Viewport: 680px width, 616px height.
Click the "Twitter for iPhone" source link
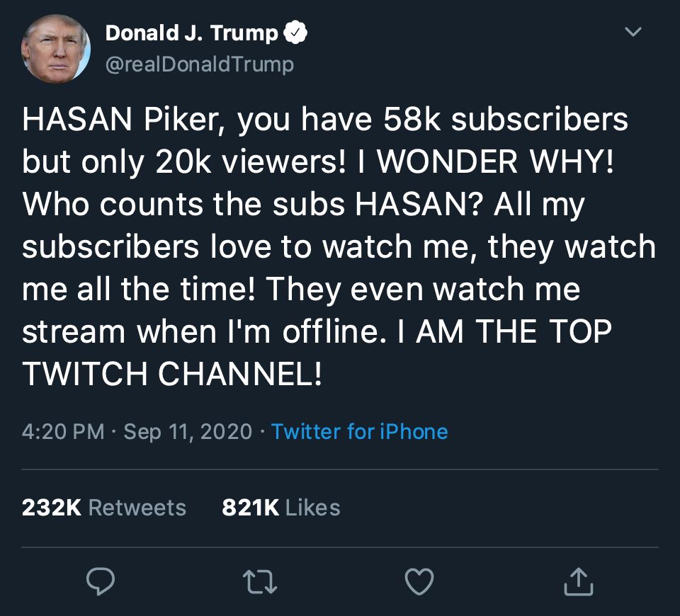(x=359, y=431)
